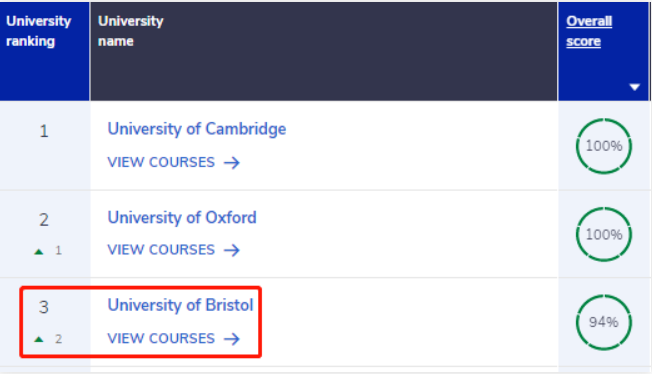Click the arrow icon beside Oxford's View Courses
Viewport: 652px width, 374px height.
[x=232, y=250]
